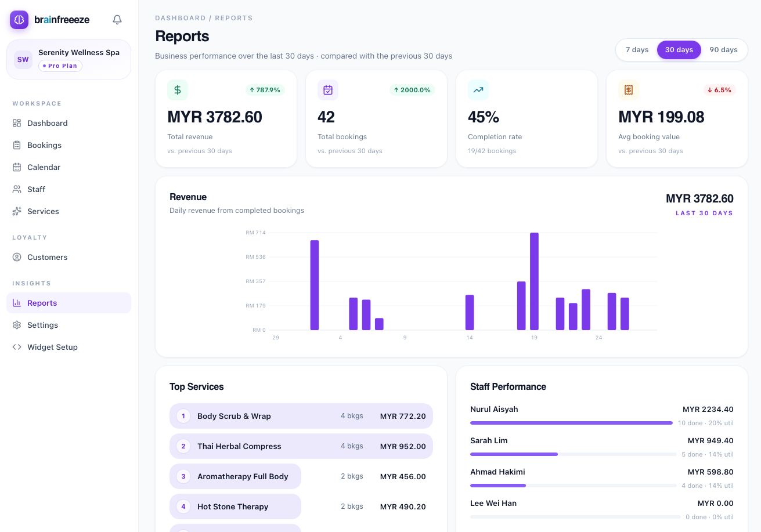761x532 pixels.
Task: Click the Pro Plan badge
Action: click(60, 66)
